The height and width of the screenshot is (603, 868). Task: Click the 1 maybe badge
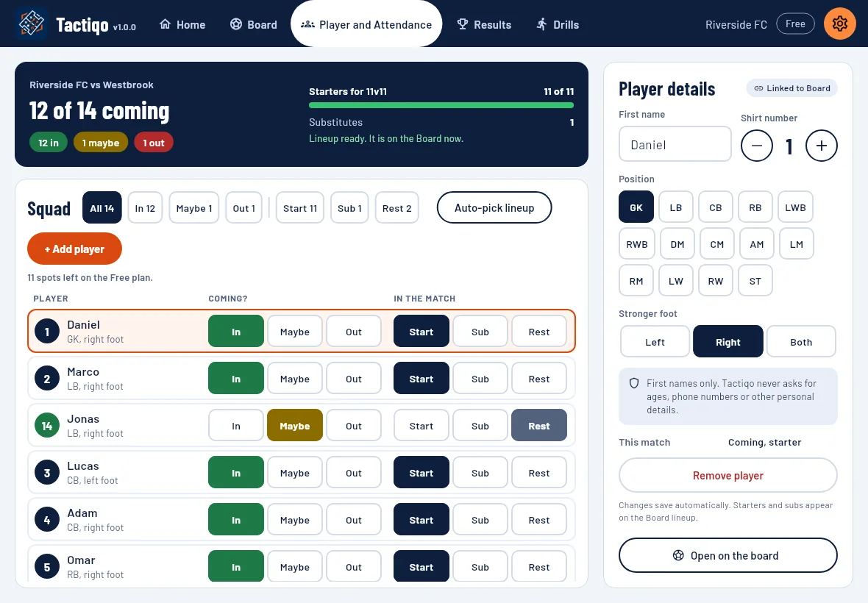coord(101,143)
